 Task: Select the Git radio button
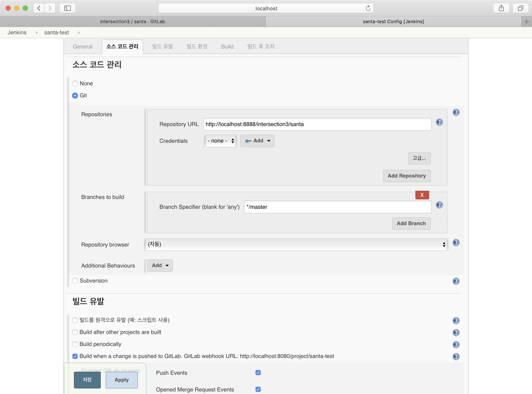point(75,96)
